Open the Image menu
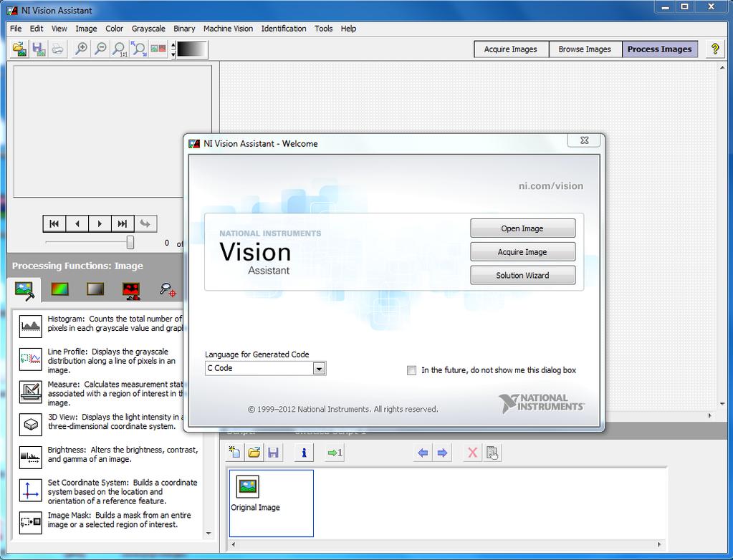 coord(86,29)
